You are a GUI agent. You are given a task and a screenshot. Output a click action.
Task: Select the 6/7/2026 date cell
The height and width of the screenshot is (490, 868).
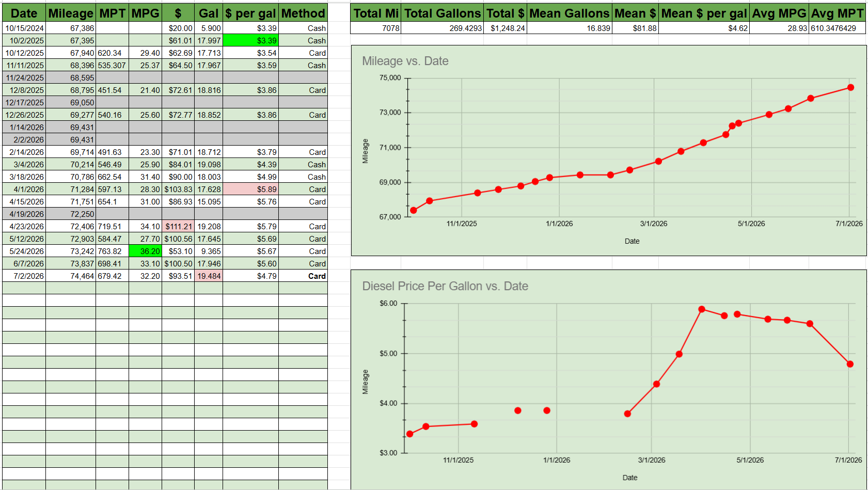[24, 263]
